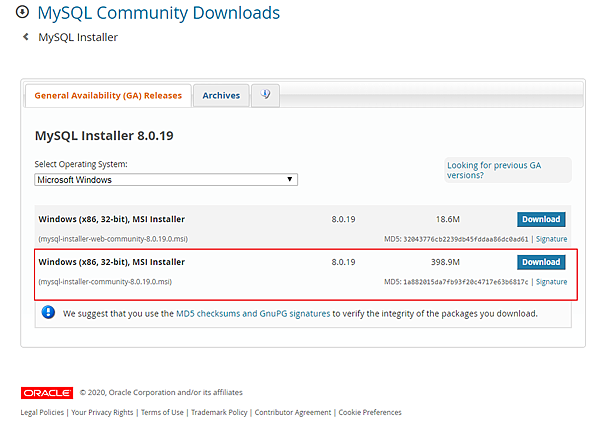Screen dimensions: 600x432
Task: Open MD5 checksums and GnuPG signatures link
Action: tap(253, 313)
